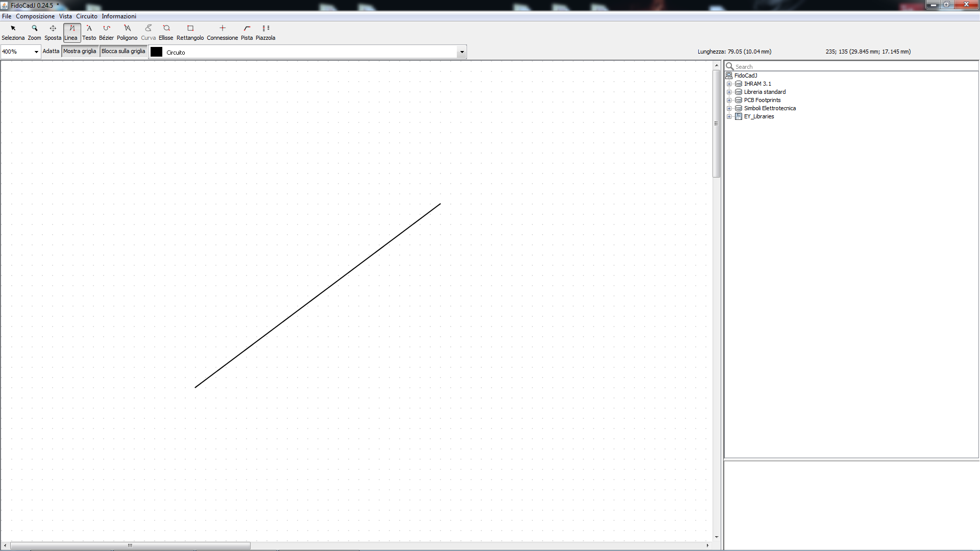
Task: Toggle Mostra griglia grid display
Action: click(x=80, y=51)
